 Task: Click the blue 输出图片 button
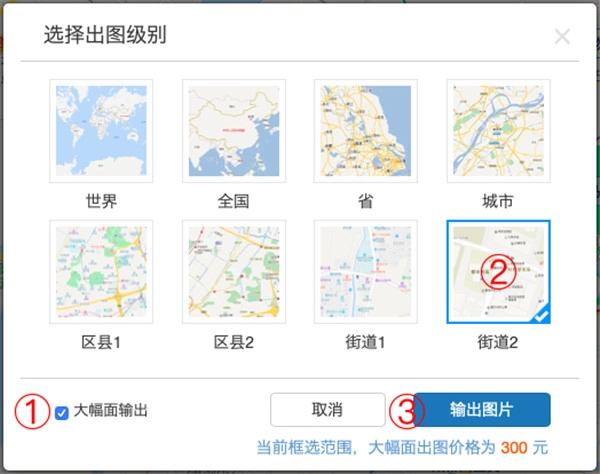[482, 410]
